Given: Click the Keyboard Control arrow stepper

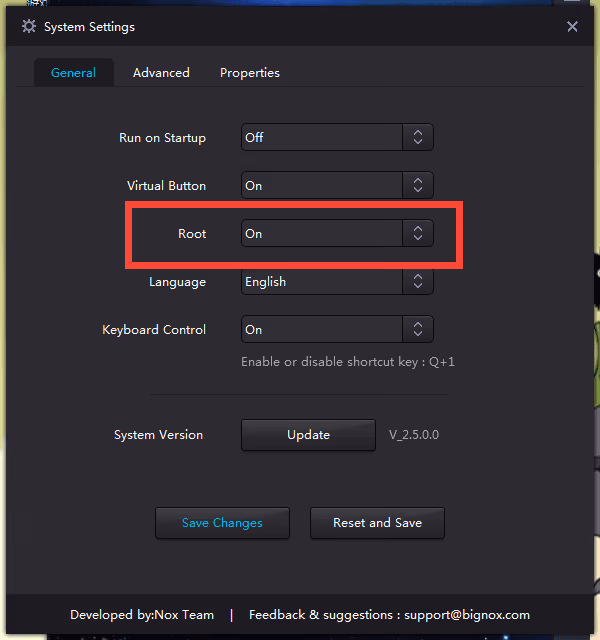Looking at the screenshot, I should (418, 329).
